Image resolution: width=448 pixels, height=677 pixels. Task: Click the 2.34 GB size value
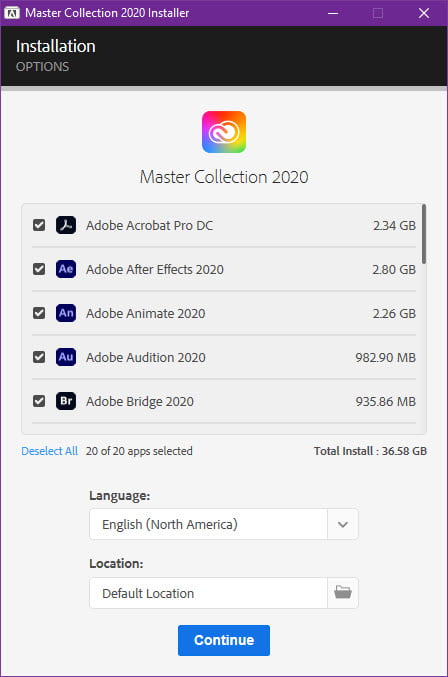pyautogui.click(x=394, y=225)
